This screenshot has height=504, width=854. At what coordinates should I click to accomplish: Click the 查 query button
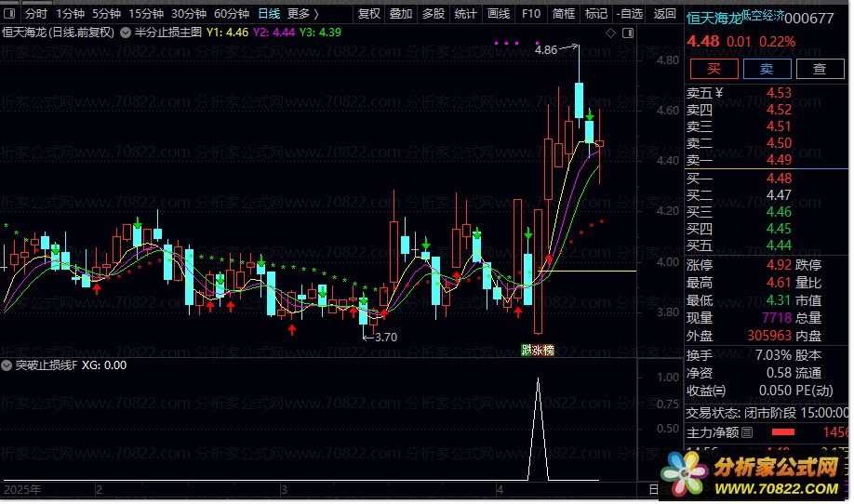tap(820, 69)
